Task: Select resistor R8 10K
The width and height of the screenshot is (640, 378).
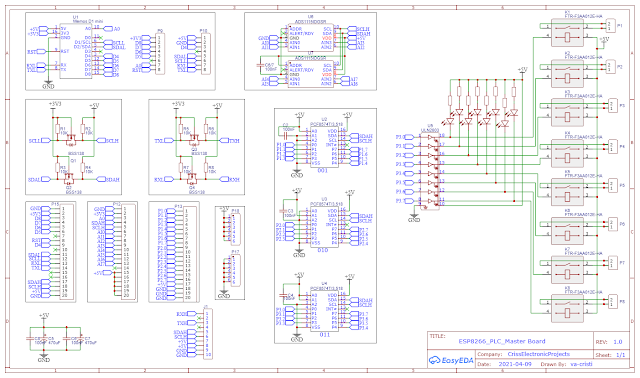Action: pyautogui.click(x=206, y=168)
